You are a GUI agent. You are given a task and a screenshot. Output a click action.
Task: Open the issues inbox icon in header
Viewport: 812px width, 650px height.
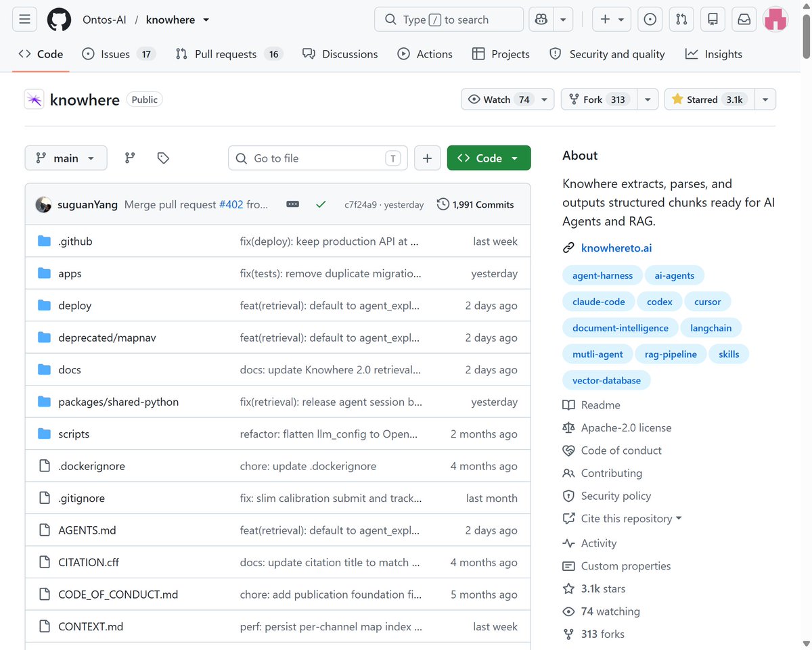(x=650, y=20)
